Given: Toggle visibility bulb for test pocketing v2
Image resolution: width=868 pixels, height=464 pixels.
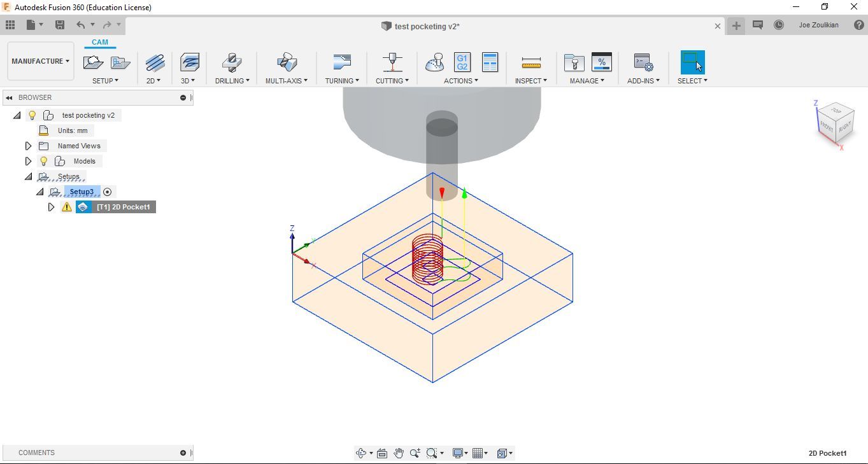Looking at the screenshot, I should 32,115.
